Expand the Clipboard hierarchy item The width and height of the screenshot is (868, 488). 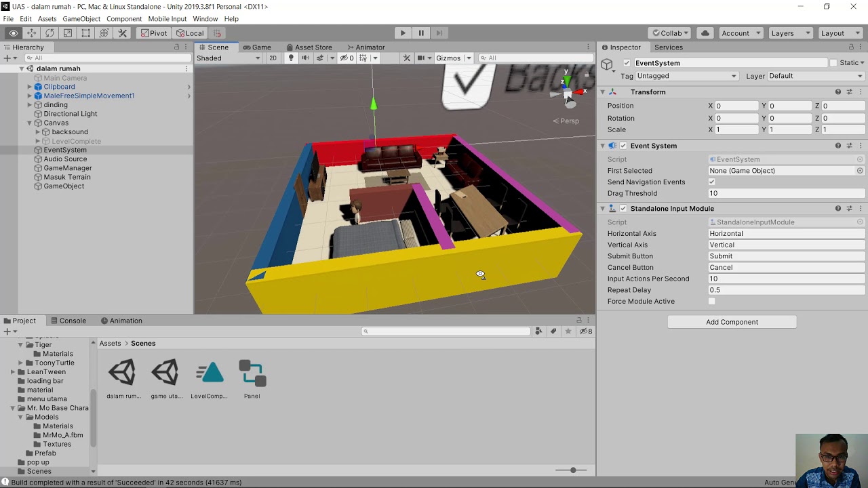pyautogui.click(x=30, y=87)
